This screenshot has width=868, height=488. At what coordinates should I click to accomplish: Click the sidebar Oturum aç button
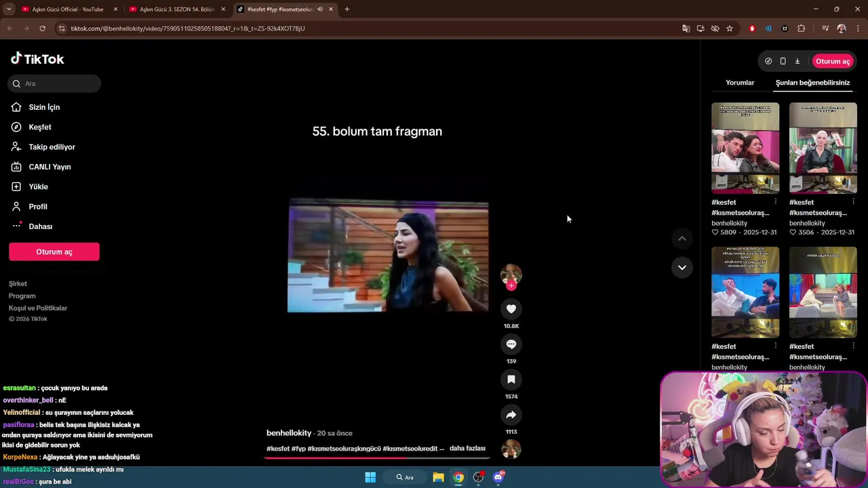(54, 251)
